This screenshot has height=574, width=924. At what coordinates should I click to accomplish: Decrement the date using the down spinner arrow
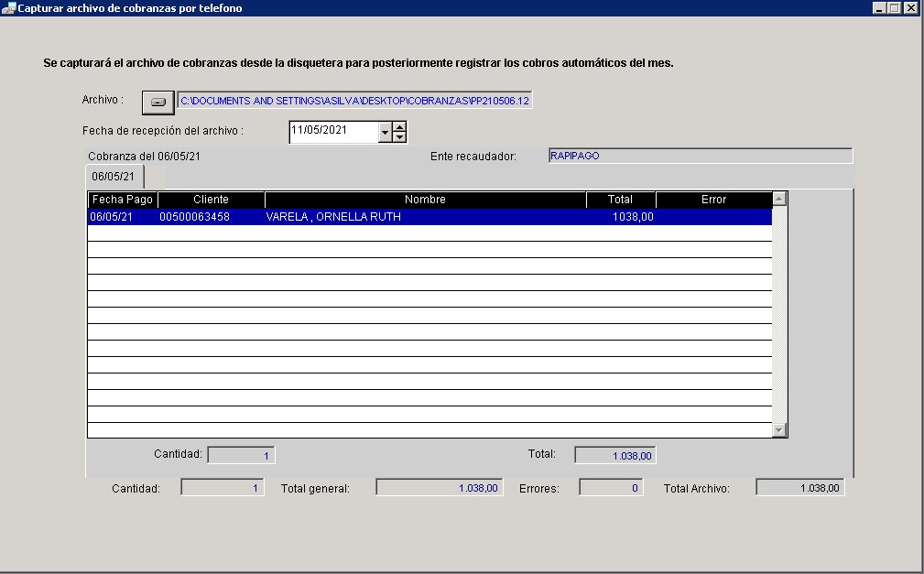397,136
